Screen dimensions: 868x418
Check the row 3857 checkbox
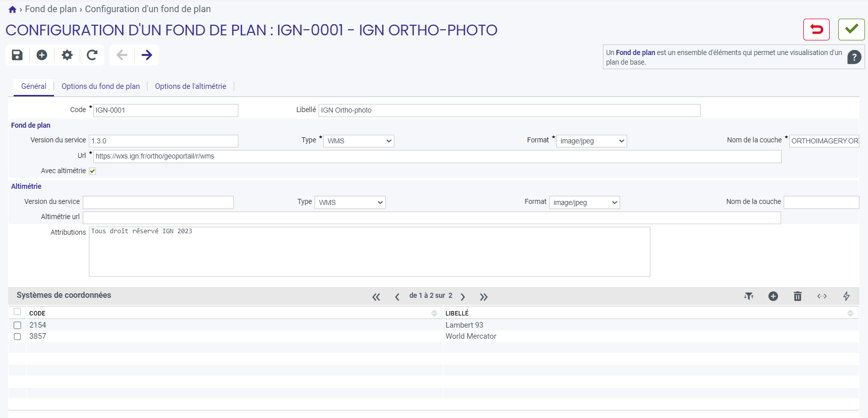coord(17,336)
